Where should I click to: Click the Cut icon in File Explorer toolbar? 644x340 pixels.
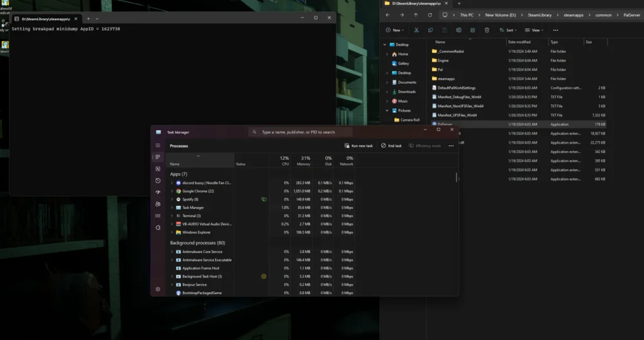click(416, 30)
